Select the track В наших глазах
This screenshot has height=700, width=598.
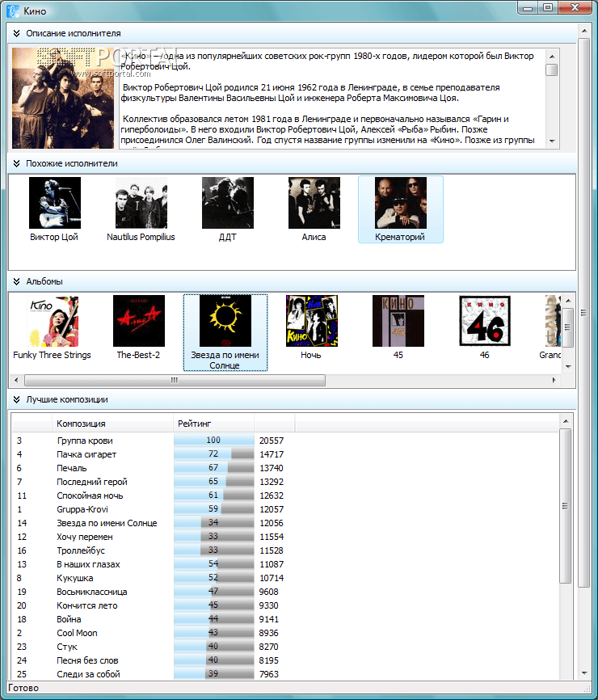pos(88,564)
